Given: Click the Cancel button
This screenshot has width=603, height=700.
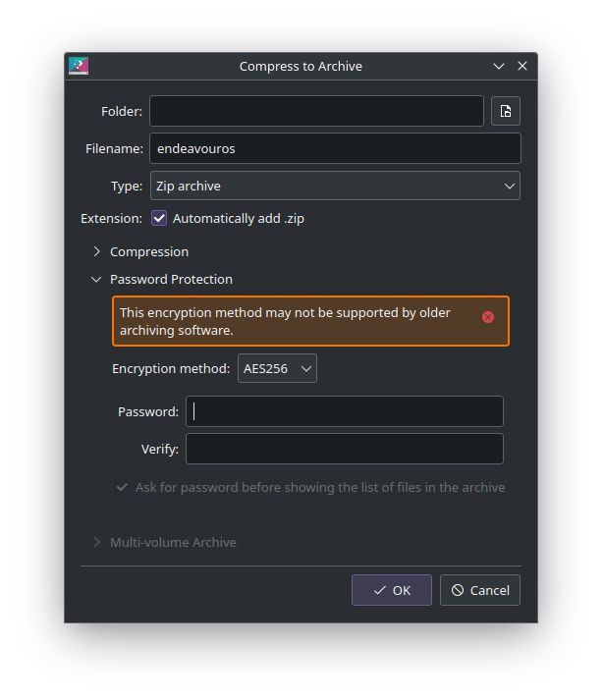Looking at the screenshot, I should (480, 590).
